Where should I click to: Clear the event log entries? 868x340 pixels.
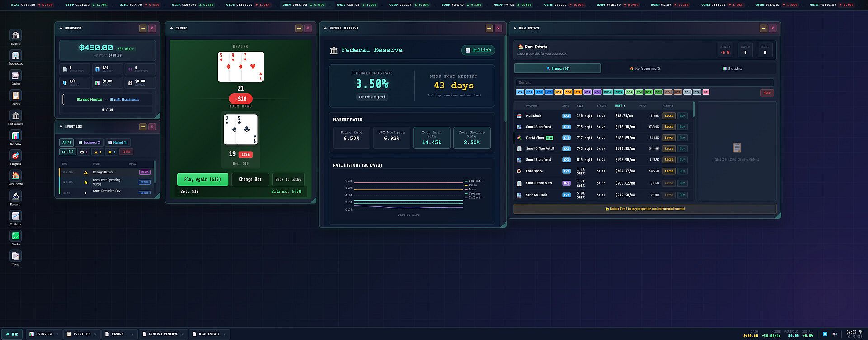126,152
